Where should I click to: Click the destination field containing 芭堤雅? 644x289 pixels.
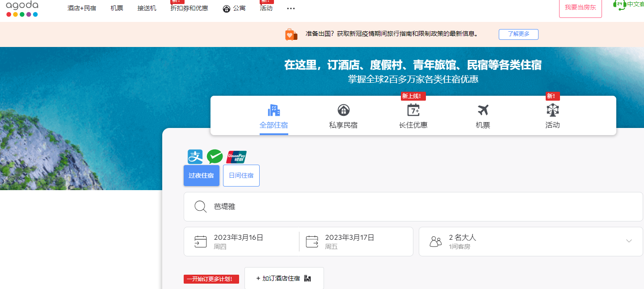coord(413,207)
